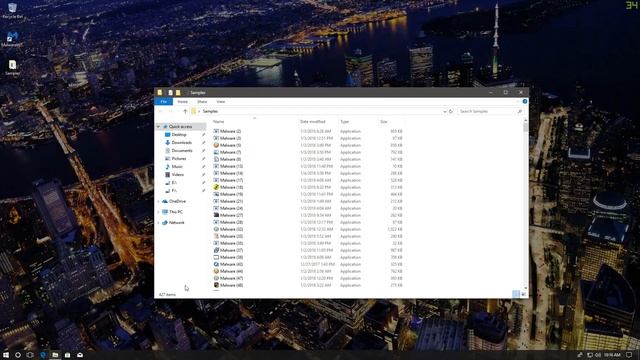Click the search magnifier icon
This screenshot has width=640, height=360.
[x=520, y=111]
